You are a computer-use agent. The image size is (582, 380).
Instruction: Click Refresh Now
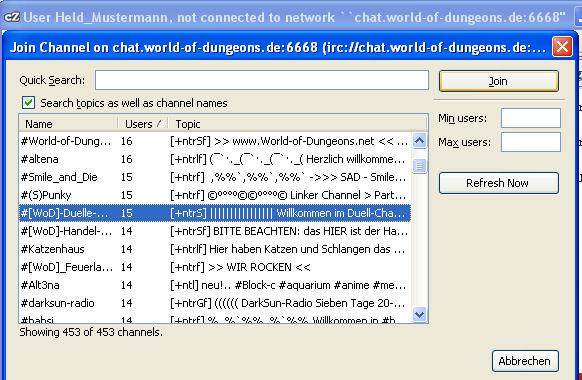(x=498, y=183)
